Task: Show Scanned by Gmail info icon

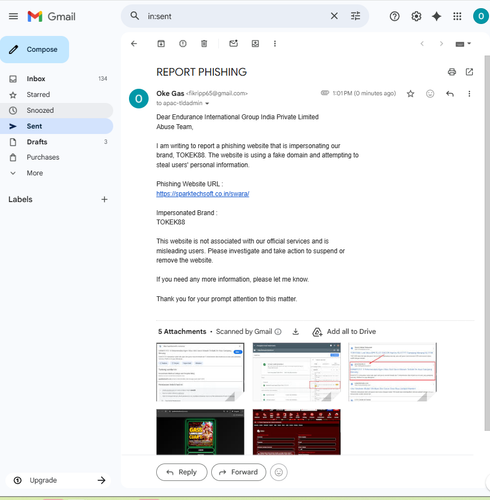Action: point(278,332)
